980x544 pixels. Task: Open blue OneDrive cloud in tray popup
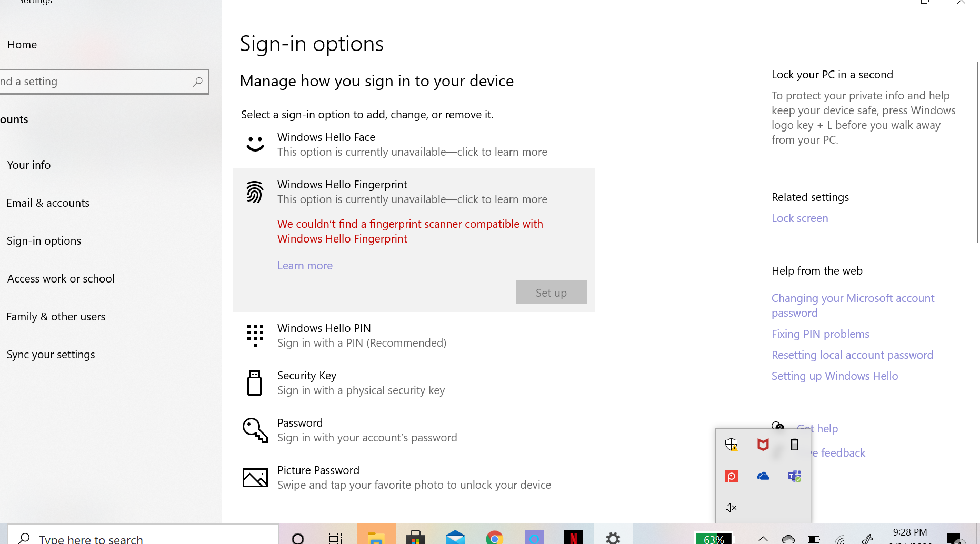pos(763,476)
